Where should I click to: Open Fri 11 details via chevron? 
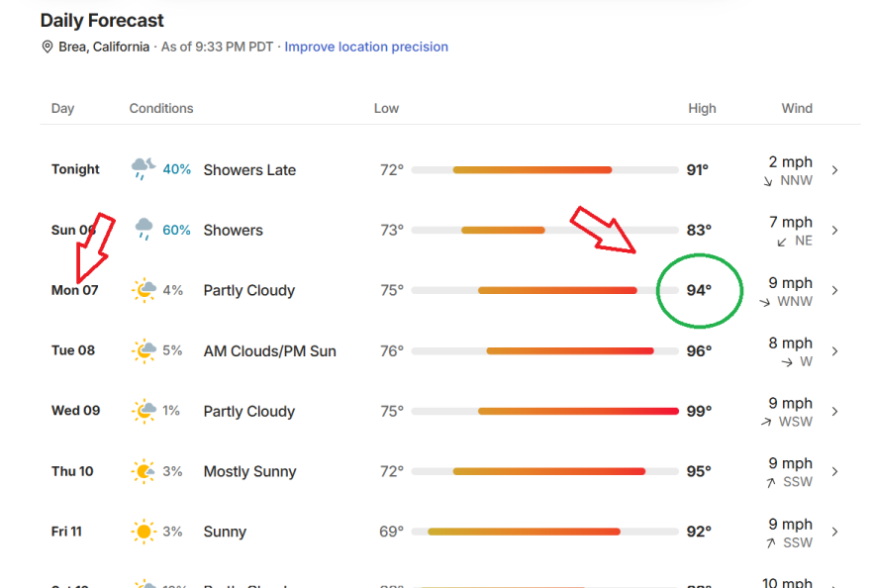pyautogui.click(x=834, y=532)
